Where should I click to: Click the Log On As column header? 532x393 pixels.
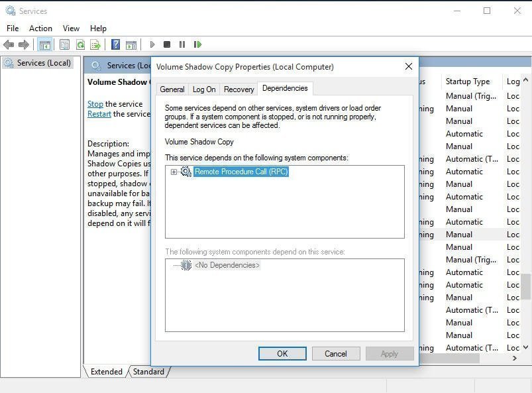click(x=513, y=82)
